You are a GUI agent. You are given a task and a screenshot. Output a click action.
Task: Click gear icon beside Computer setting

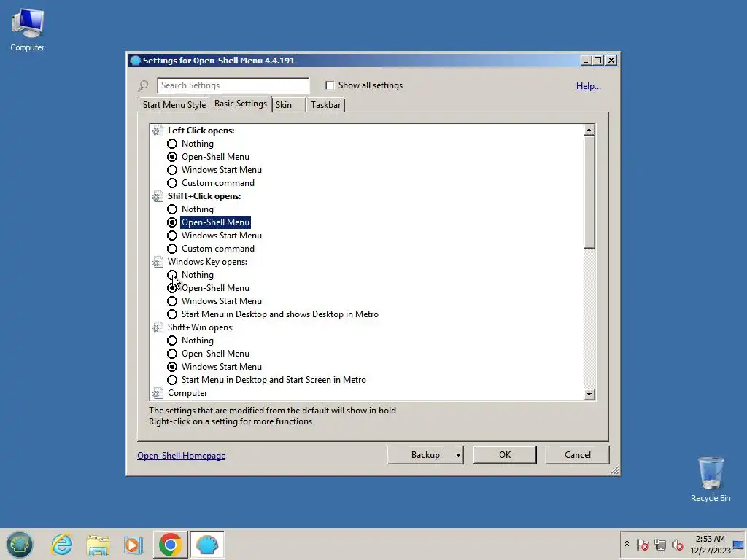(x=158, y=393)
